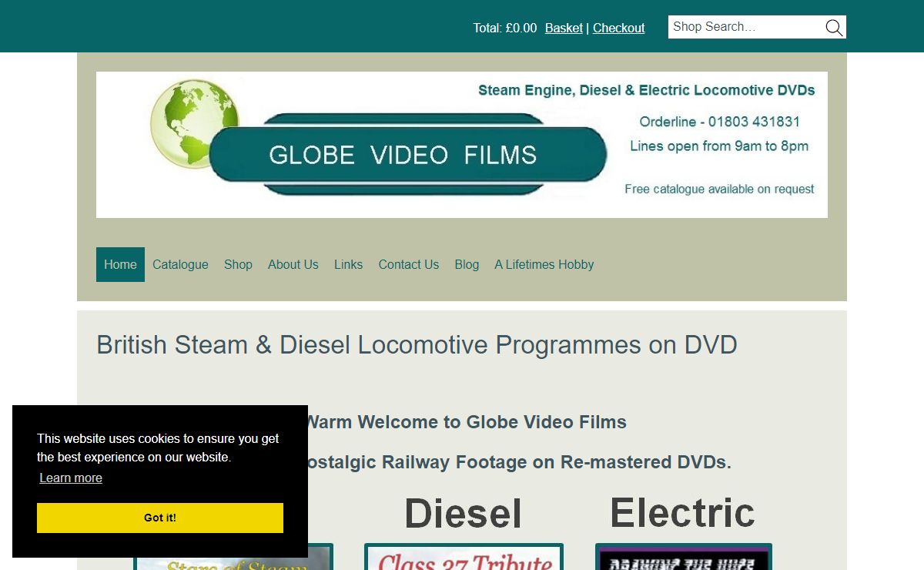The width and height of the screenshot is (924, 570).
Task: Open Contact Us page
Action: 408,264
